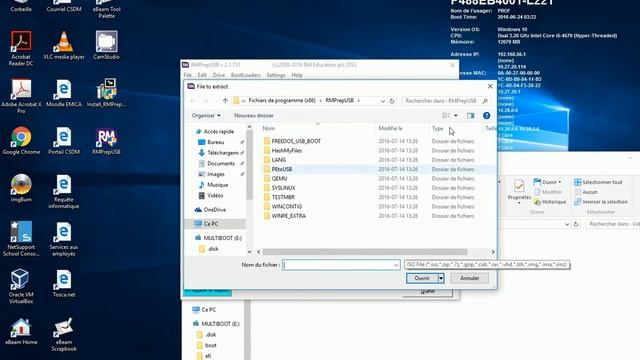Select the SYSLINUX folder
Viewport: 640px width, 360px height.
(283, 188)
